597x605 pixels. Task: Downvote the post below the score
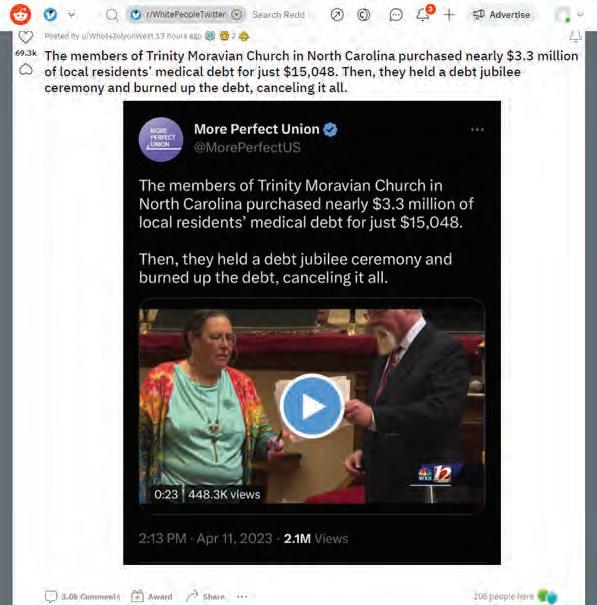click(x=25, y=69)
